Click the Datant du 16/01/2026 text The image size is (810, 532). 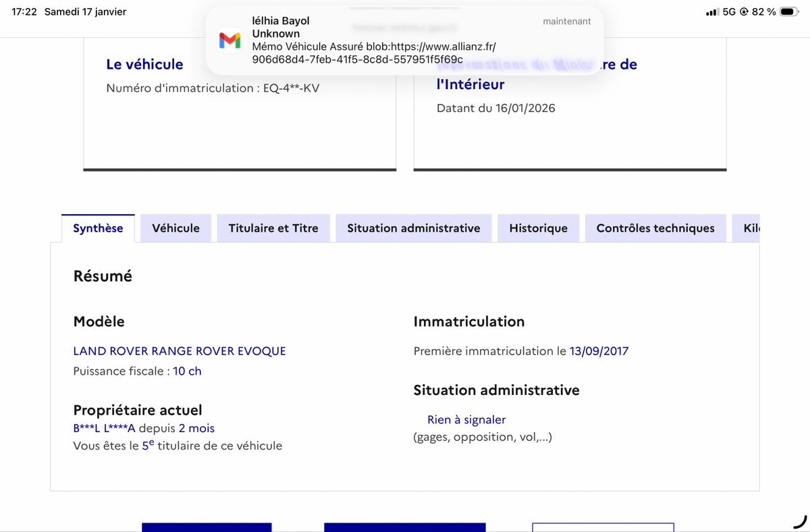point(496,108)
